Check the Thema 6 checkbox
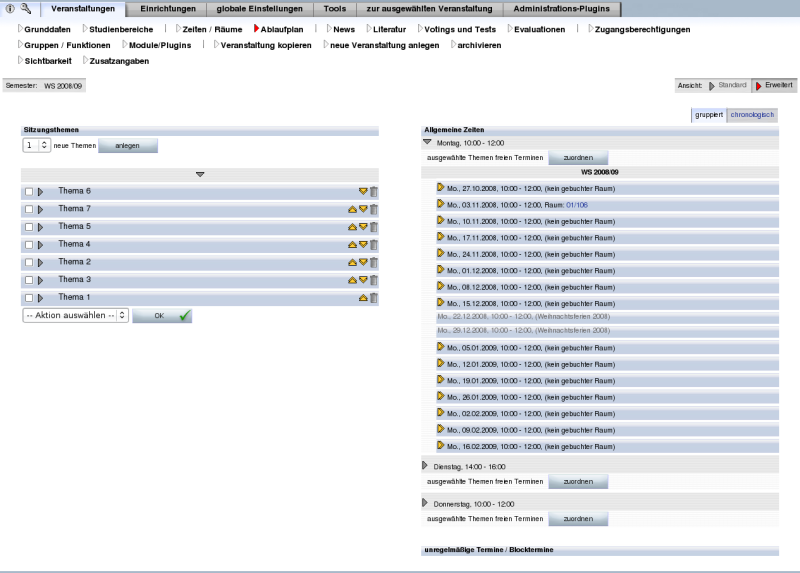The image size is (800, 573). click(29, 192)
